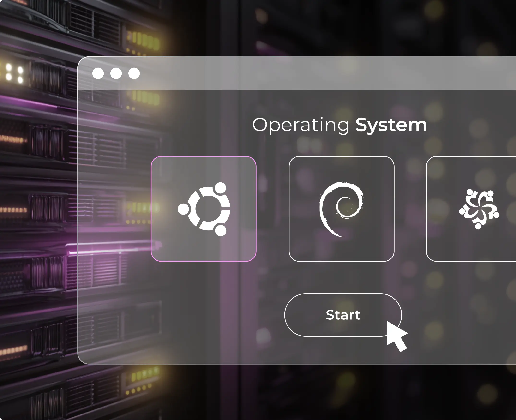The width and height of the screenshot is (516, 420).
Task: Click the white mouse pointer arrow graphic
Action: (x=396, y=336)
